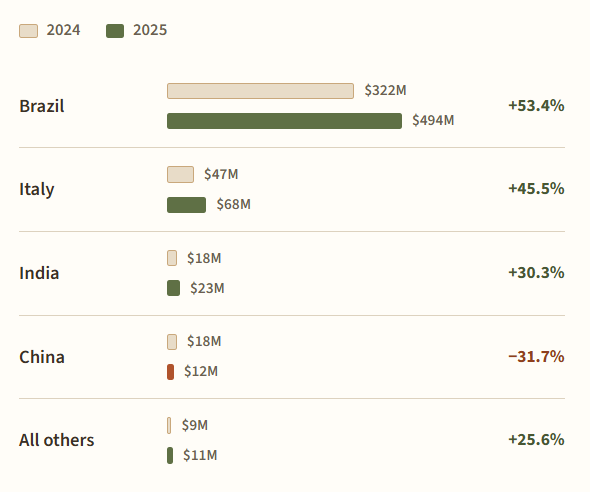Select the Italy row label
Viewport: 590px width, 492px height.
(x=36, y=189)
